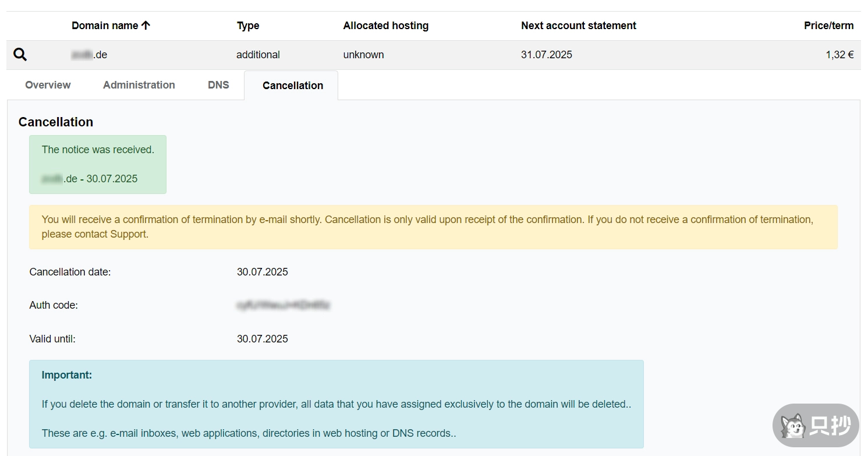Switch to the Administration tab

pyautogui.click(x=139, y=85)
